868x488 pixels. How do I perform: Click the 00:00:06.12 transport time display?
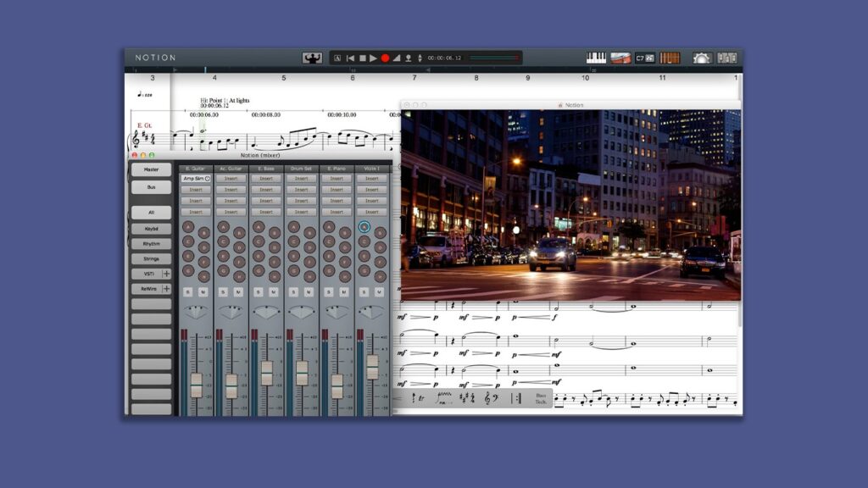tap(444, 58)
